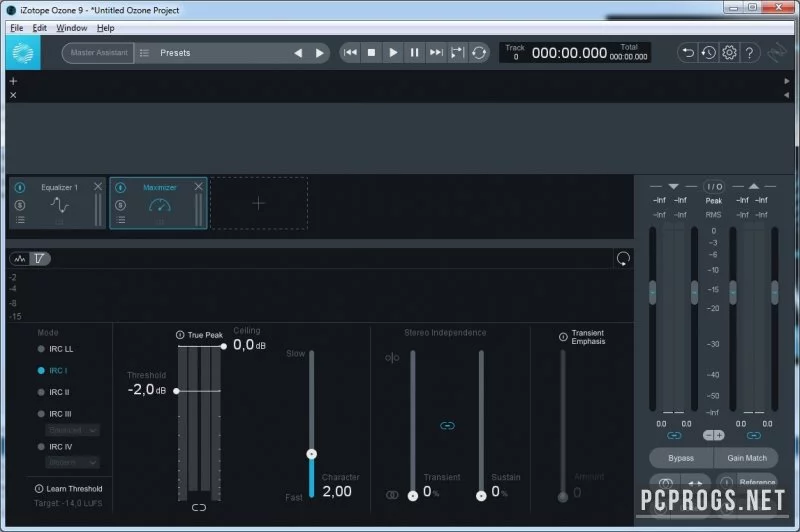Go to previous preset arrow
Screen dimensions: 800x532
[298, 53]
